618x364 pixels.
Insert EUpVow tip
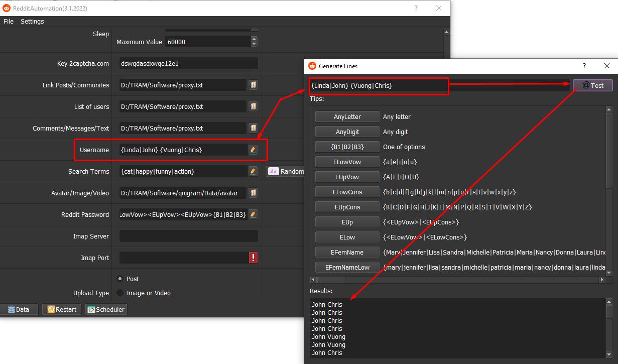click(x=347, y=177)
